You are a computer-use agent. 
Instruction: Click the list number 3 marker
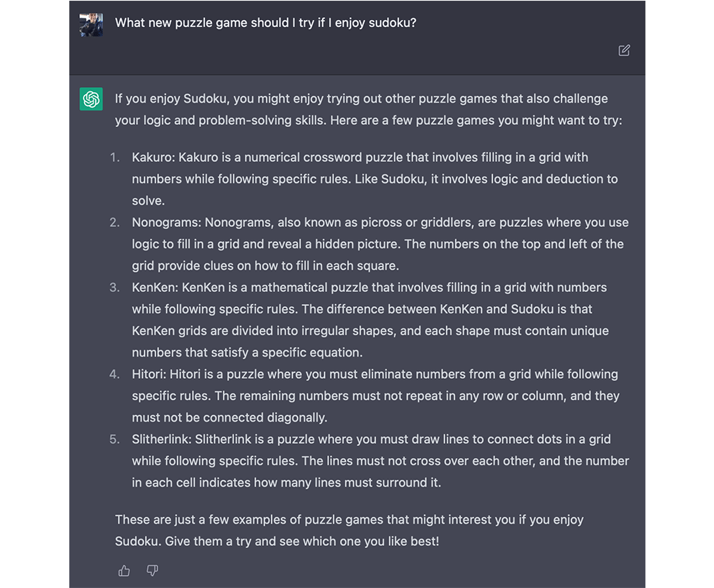tap(114, 288)
